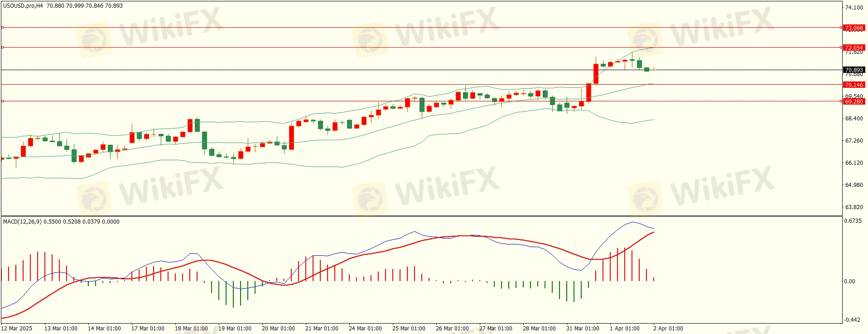Image resolution: width=868 pixels, height=334 pixels.
Task: Click the 13 Mar 01:00 time label
Action: [61, 329]
